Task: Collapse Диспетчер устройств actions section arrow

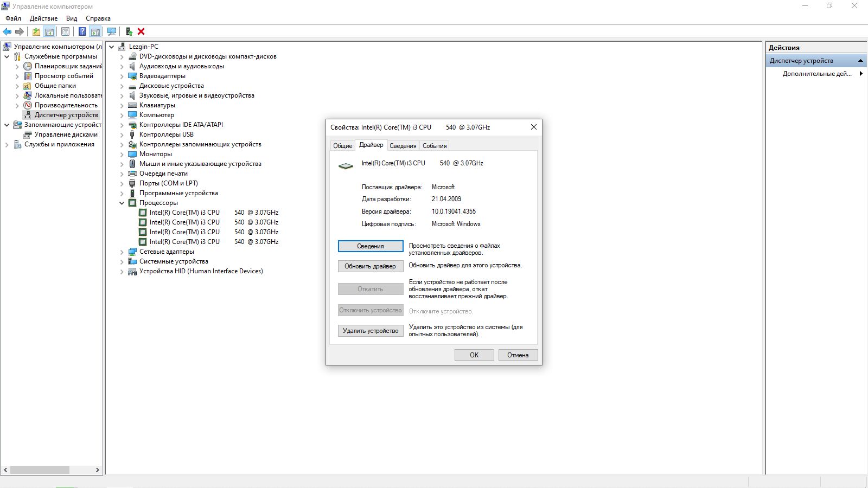Action: pyautogui.click(x=860, y=61)
